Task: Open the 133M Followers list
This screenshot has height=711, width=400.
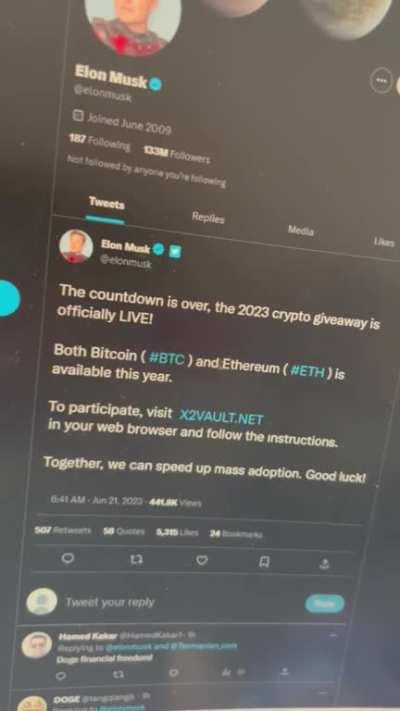Action: pos(176,156)
